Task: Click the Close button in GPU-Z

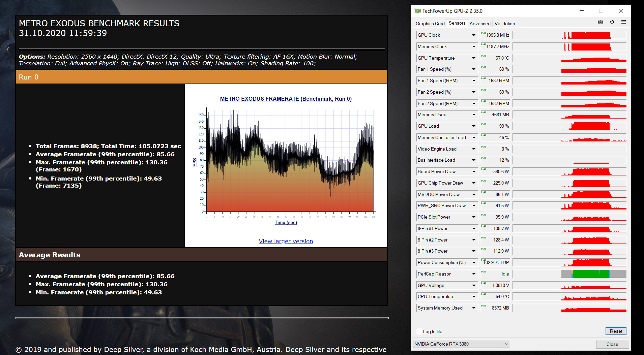Action: 612,344
